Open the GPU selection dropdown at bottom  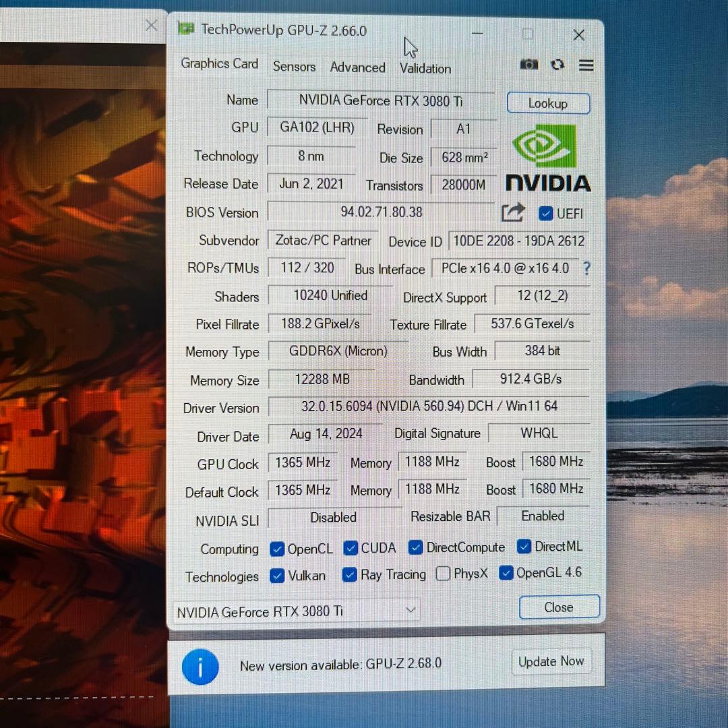coord(410,610)
